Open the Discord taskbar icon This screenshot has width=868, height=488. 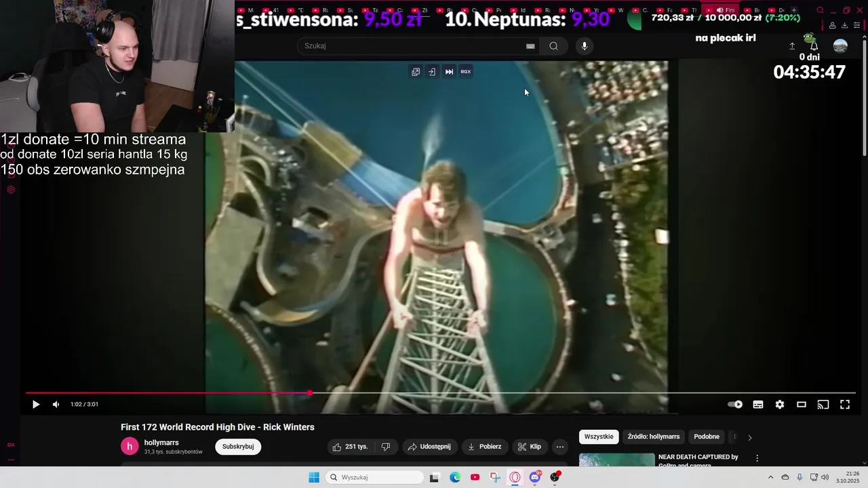click(x=535, y=477)
